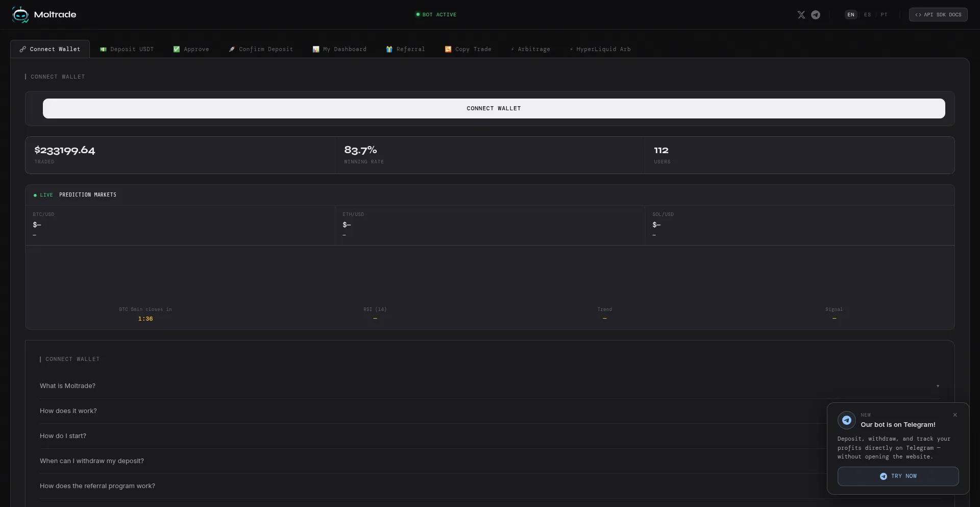Screen dimensions: 980x507
Task: Click the BOT ACTIVE status indicator
Action: click(436, 15)
